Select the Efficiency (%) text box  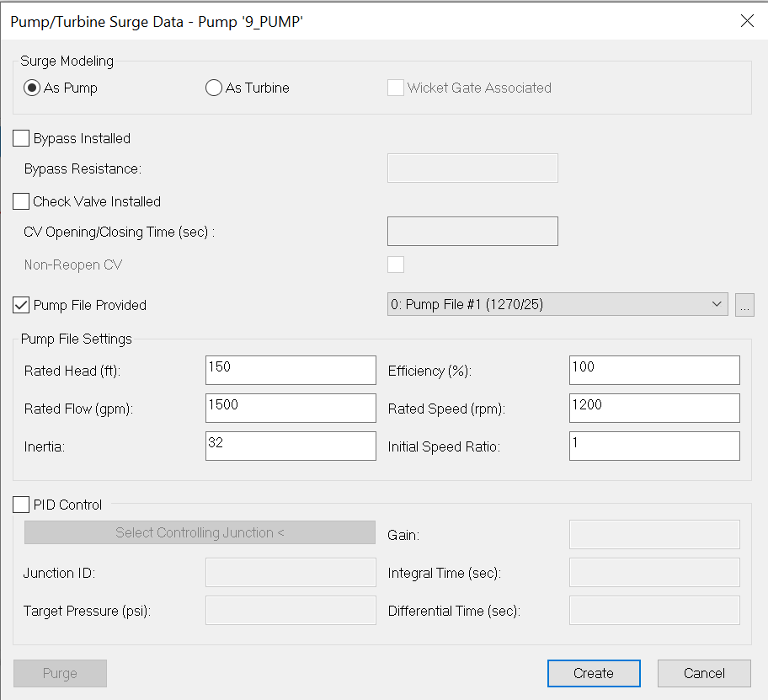tap(654, 370)
